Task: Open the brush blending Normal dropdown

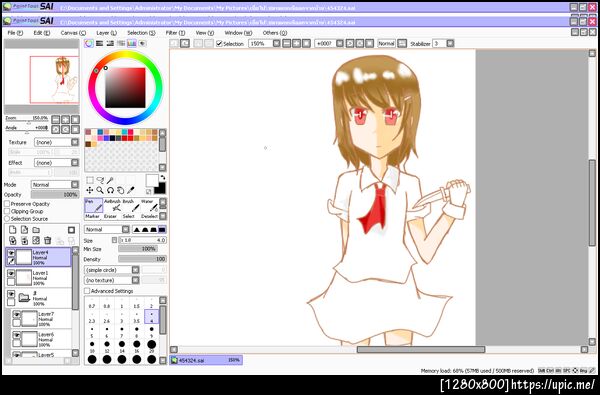Action: click(107, 229)
